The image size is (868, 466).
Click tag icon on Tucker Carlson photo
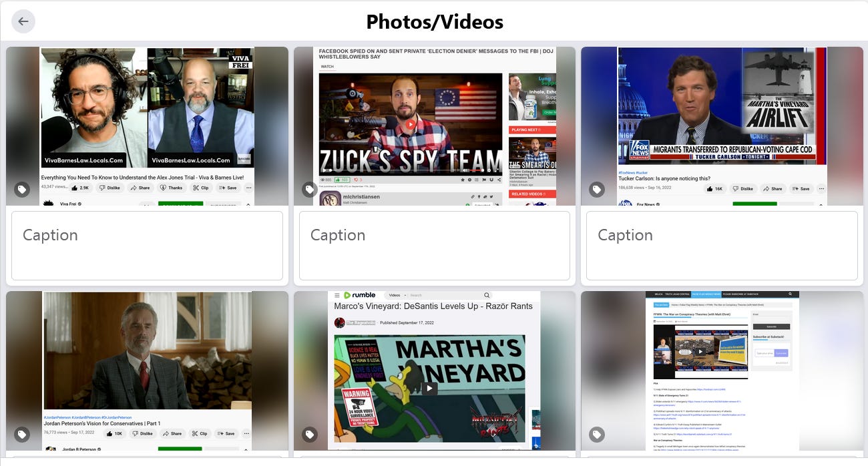point(597,190)
